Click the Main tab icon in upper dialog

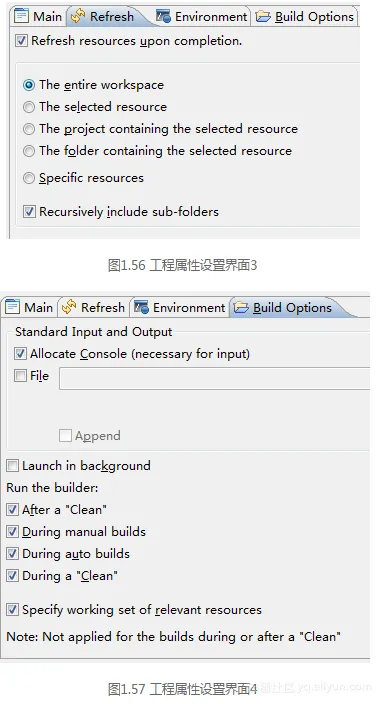(x=21, y=16)
